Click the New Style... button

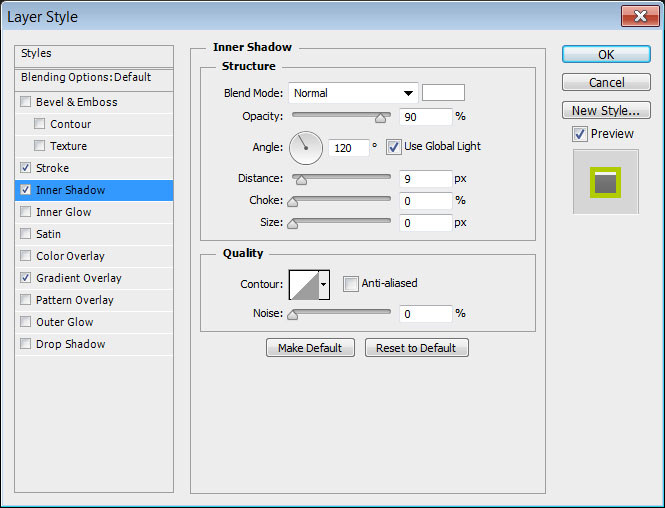pyautogui.click(x=605, y=110)
